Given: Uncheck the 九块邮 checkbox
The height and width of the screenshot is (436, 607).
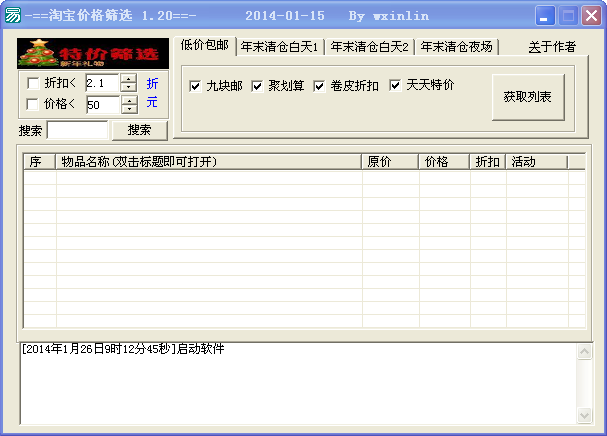Looking at the screenshot, I should point(195,86).
